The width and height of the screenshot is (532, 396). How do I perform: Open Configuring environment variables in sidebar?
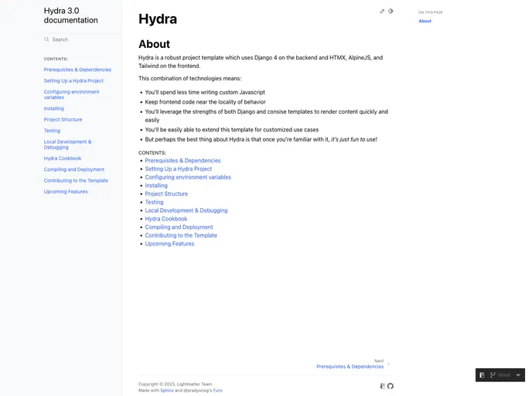point(71,94)
